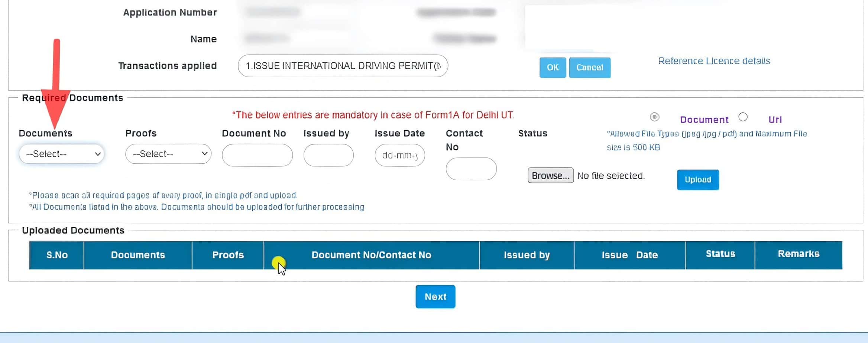
Task: Click the Status column header
Action: click(720, 254)
